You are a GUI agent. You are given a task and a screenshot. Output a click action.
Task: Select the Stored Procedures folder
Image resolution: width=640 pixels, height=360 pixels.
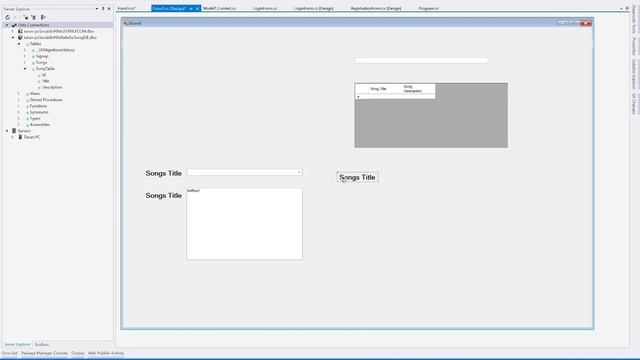[x=46, y=100]
